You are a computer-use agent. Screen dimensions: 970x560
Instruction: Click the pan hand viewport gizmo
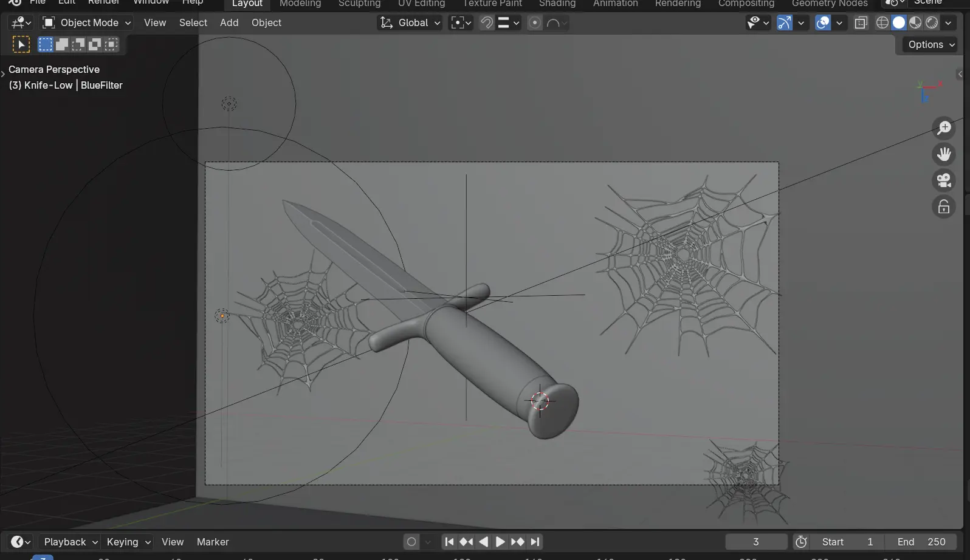(944, 154)
